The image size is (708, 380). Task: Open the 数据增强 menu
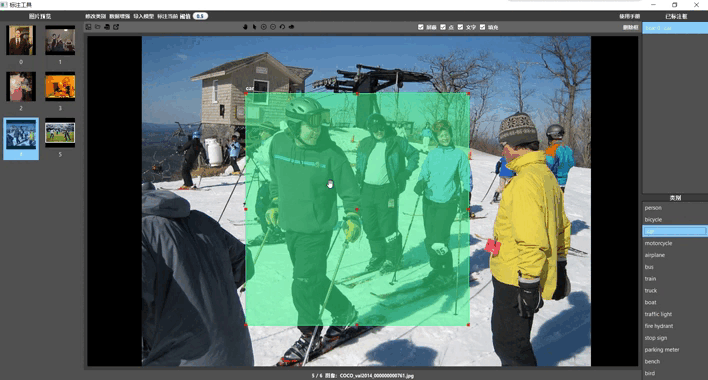click(120, 16)
